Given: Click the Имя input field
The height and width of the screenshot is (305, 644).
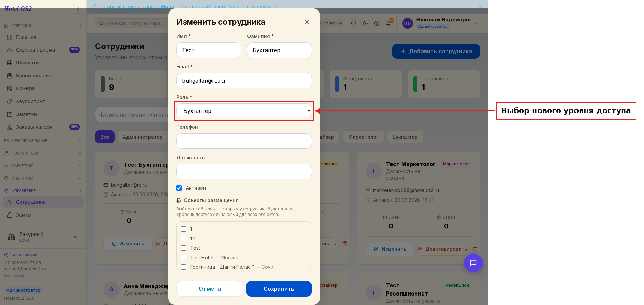Looking at the screenshot, I should coord(209,50).
